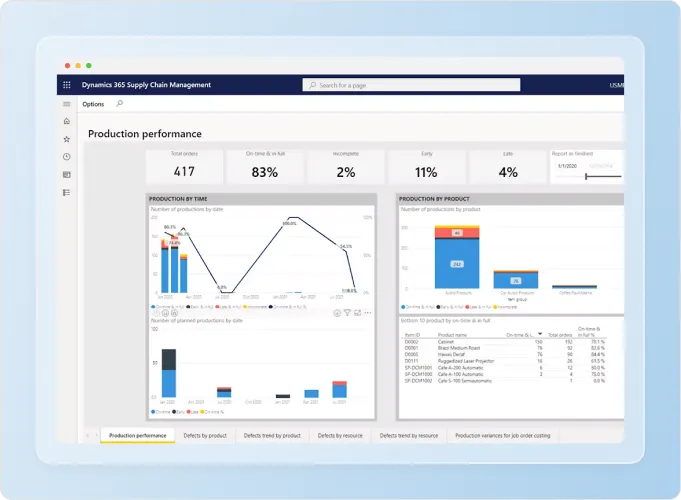Select Hawaii Decaf table row

click(504, 354)
